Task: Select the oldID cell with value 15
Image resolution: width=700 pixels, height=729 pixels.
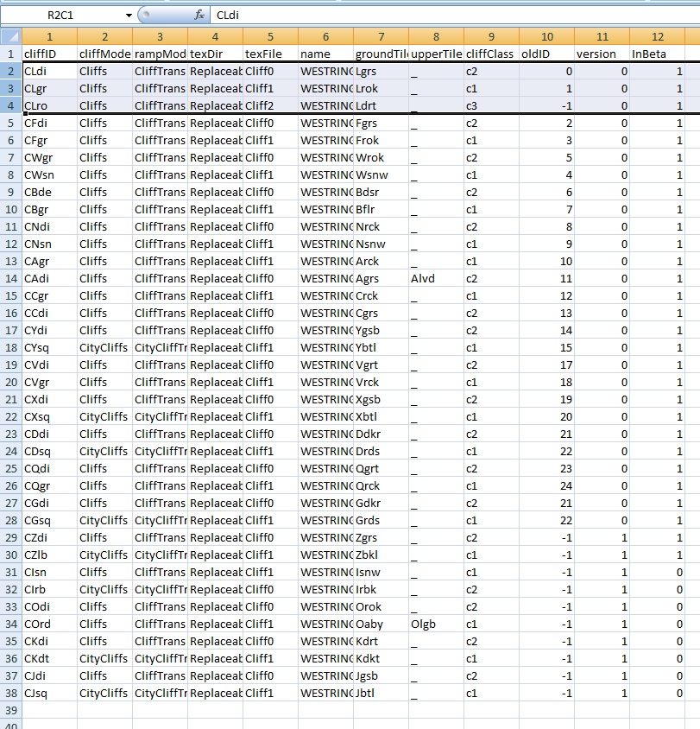Action: (546, 348)
